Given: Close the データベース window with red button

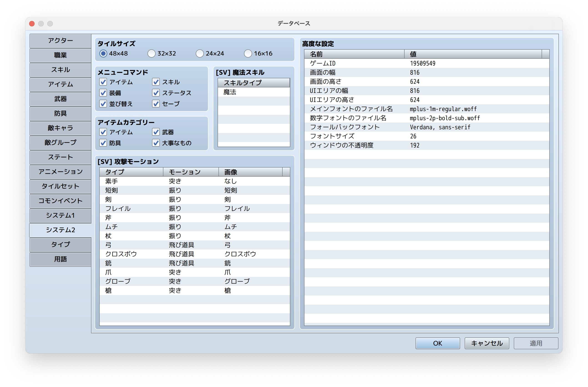Looking at the screenshot, I should (32, 23).
